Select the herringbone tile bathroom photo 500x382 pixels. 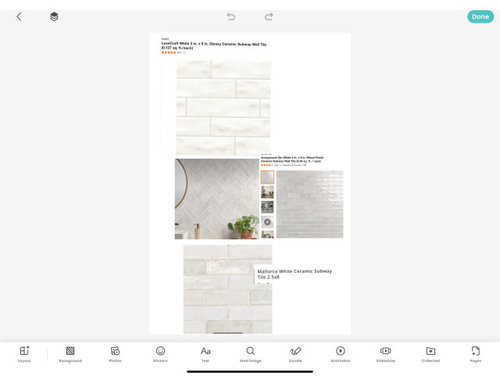pyautogui.click(x=217, y=199)
